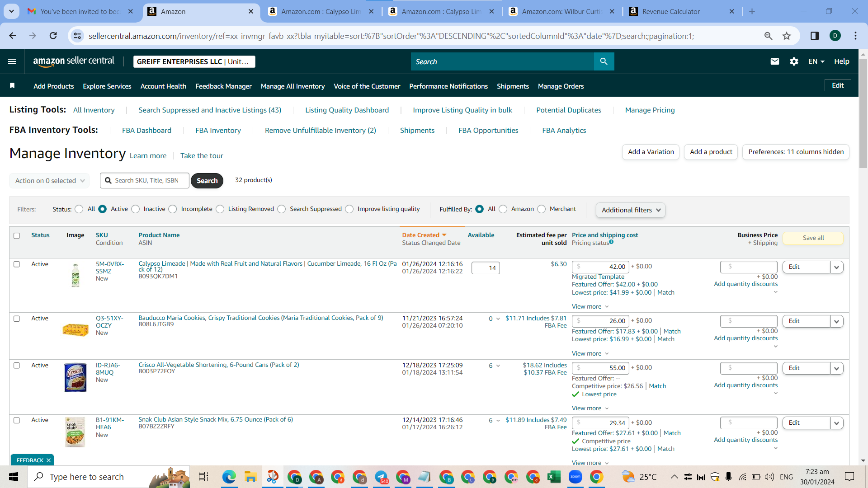Open the messages envelope icon
Viewport: 868px width, 488px height.
tap(774, 61)
